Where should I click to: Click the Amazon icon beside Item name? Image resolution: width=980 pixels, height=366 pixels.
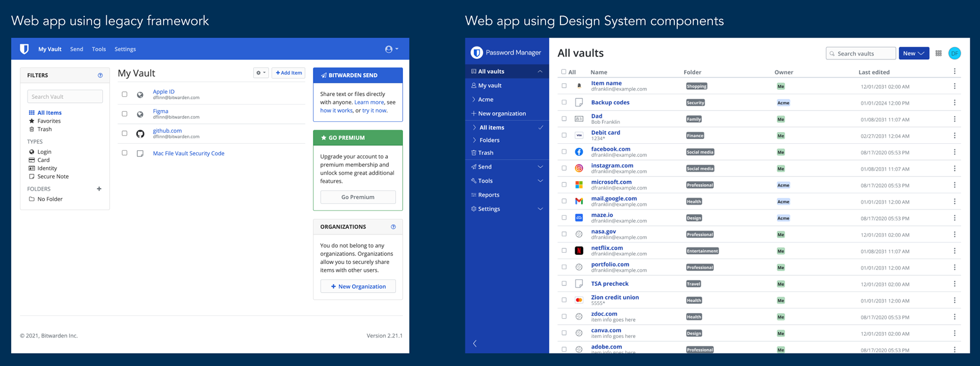(579, 86)
